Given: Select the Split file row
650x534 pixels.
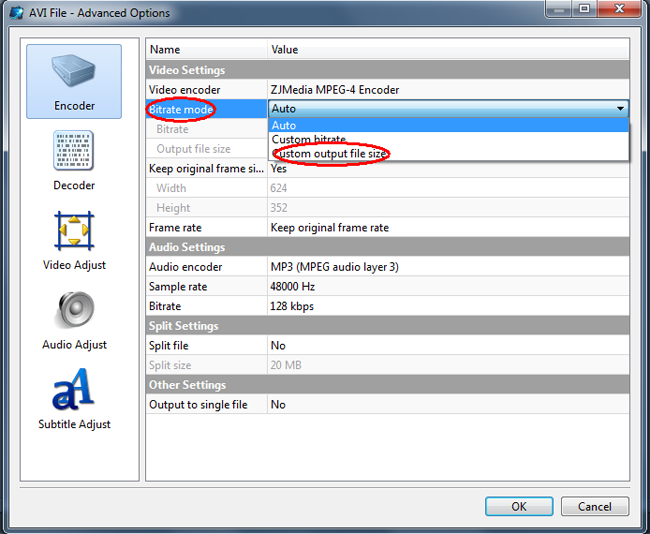Looking at the screenshot, I should [388, 345].
